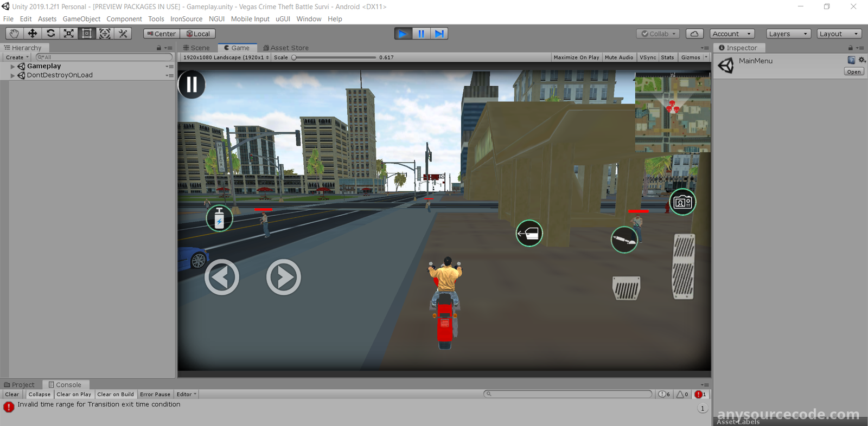Screen dimensions: 868x426
Task: Select the Scale tool
Action: [x=69, y=34]
